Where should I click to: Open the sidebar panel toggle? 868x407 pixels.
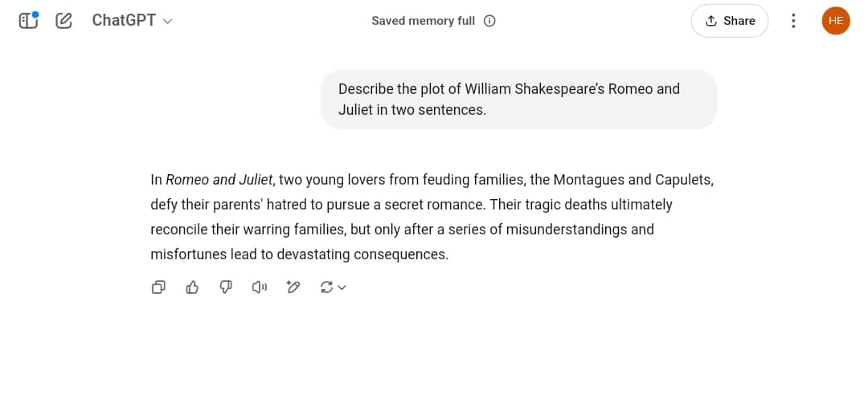coord(27,20)
